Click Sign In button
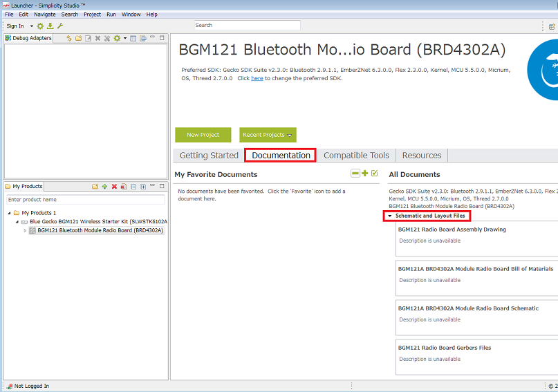The width and height of the screenshot is (558, 392). [x=15, y=26]
